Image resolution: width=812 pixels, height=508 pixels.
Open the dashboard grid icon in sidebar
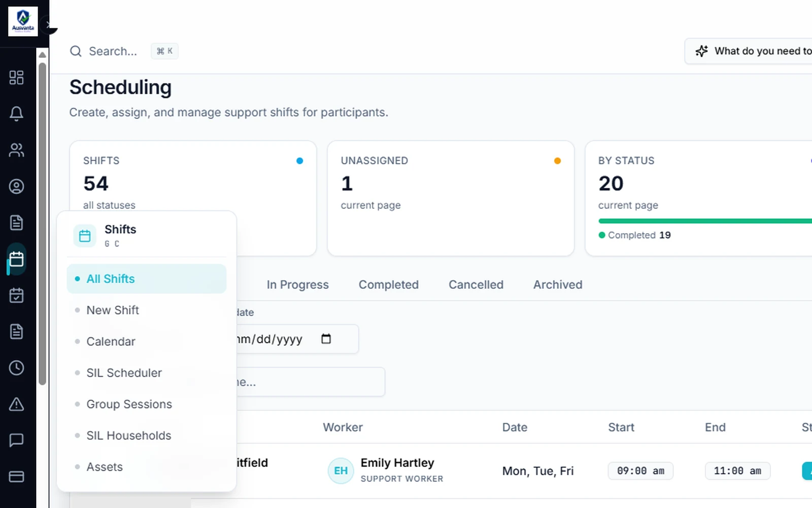(x=16, y=77)
